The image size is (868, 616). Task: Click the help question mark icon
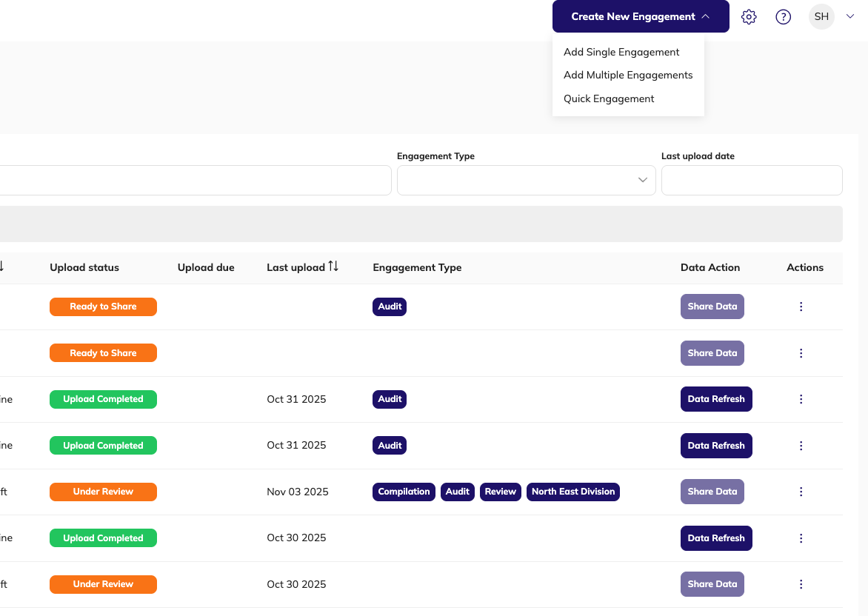click(x=783, y=17)
